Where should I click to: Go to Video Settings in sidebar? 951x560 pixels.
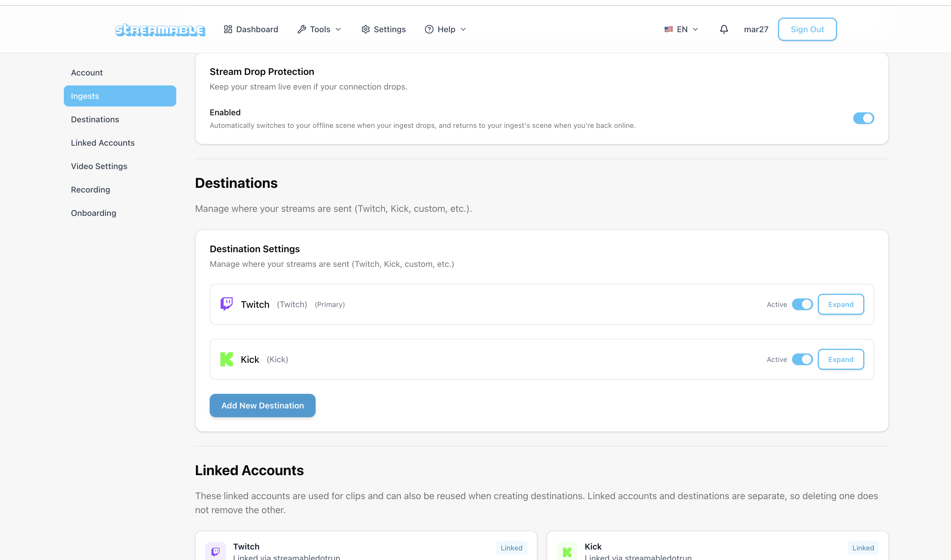99,166
